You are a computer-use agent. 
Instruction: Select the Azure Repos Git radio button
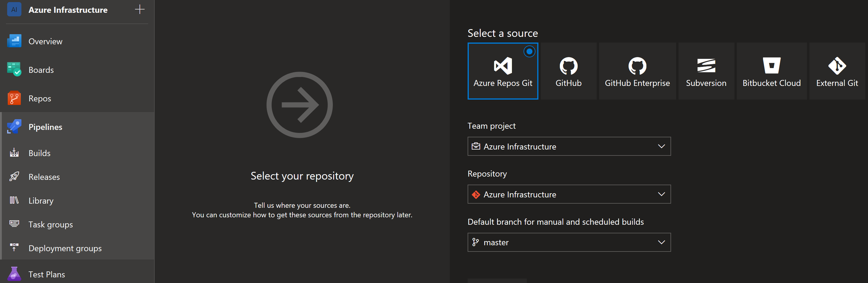tap(529, 51)
